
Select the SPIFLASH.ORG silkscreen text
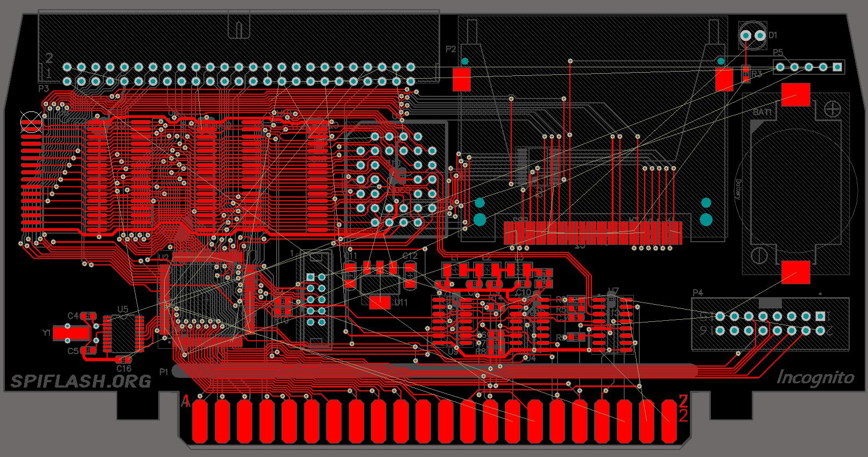81,381
